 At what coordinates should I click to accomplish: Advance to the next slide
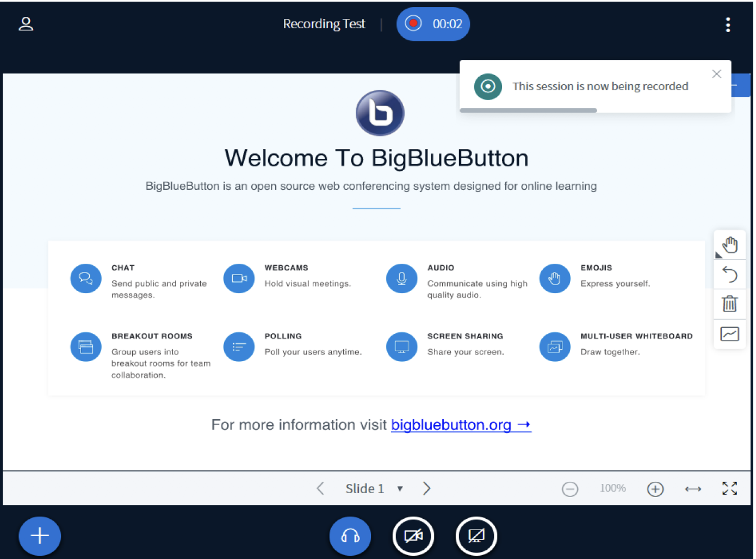(427, 488)
